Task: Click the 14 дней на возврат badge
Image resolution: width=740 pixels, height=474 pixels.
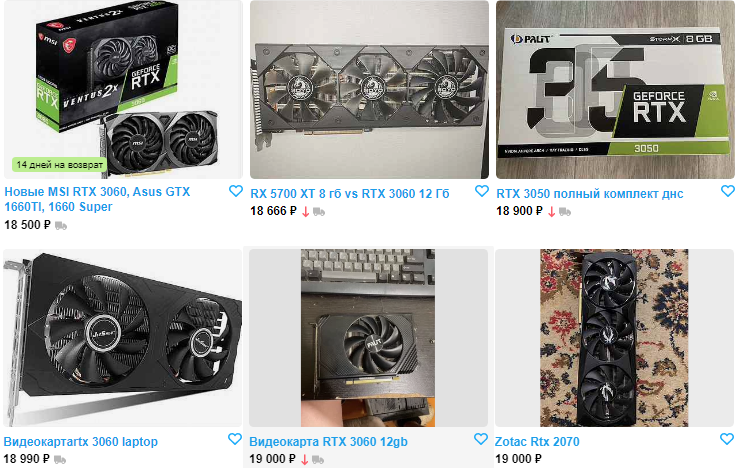Action: pos(59,165)
